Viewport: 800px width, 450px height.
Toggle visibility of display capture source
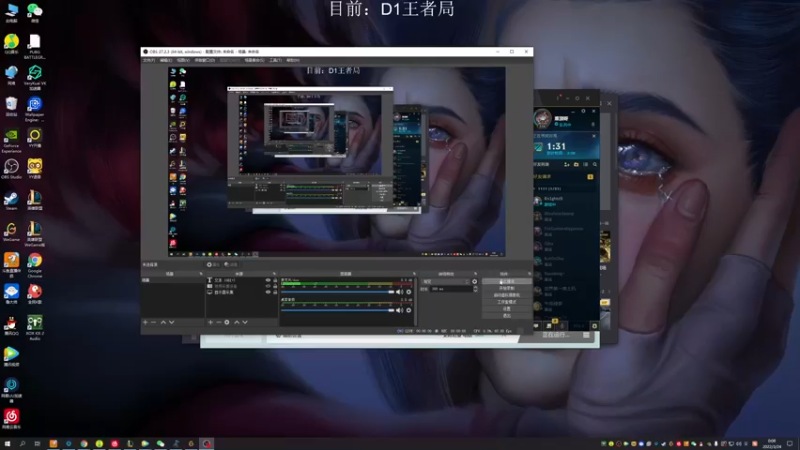point(268,292)
